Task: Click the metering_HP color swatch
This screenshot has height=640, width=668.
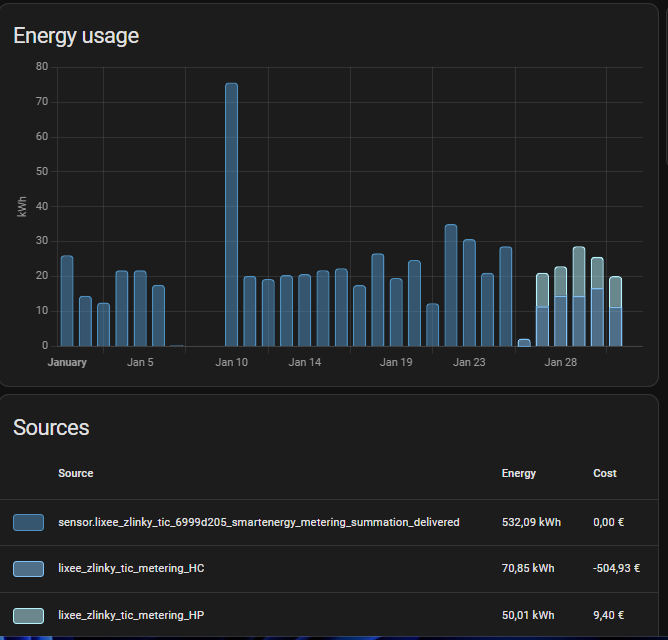Action: point(29,615)
